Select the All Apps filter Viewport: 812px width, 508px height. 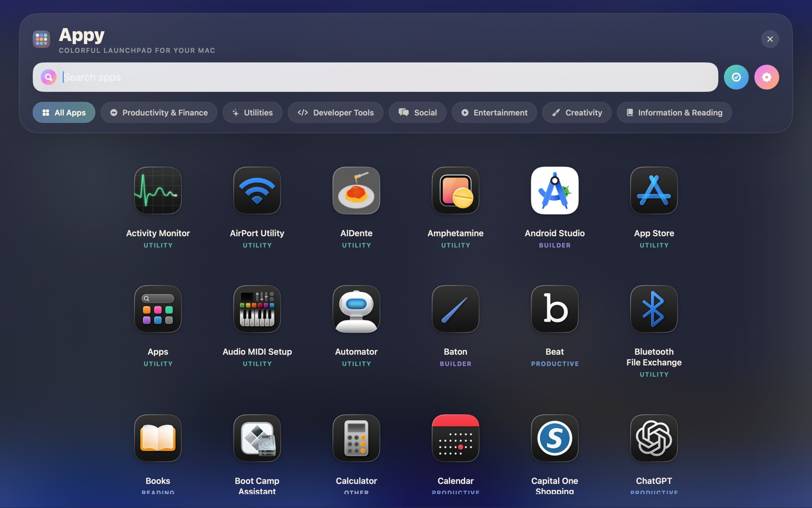pos(64,113)
